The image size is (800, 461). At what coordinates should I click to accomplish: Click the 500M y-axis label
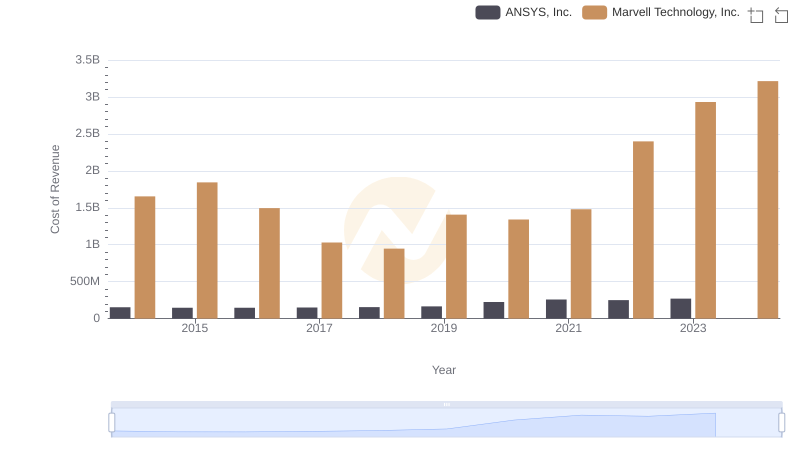[85, 281]
